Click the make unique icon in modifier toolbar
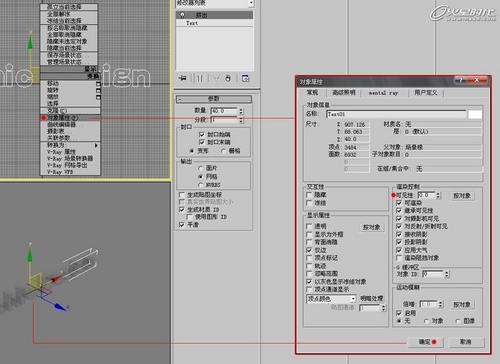Viewport: 500px width, 364px height. 216,78
